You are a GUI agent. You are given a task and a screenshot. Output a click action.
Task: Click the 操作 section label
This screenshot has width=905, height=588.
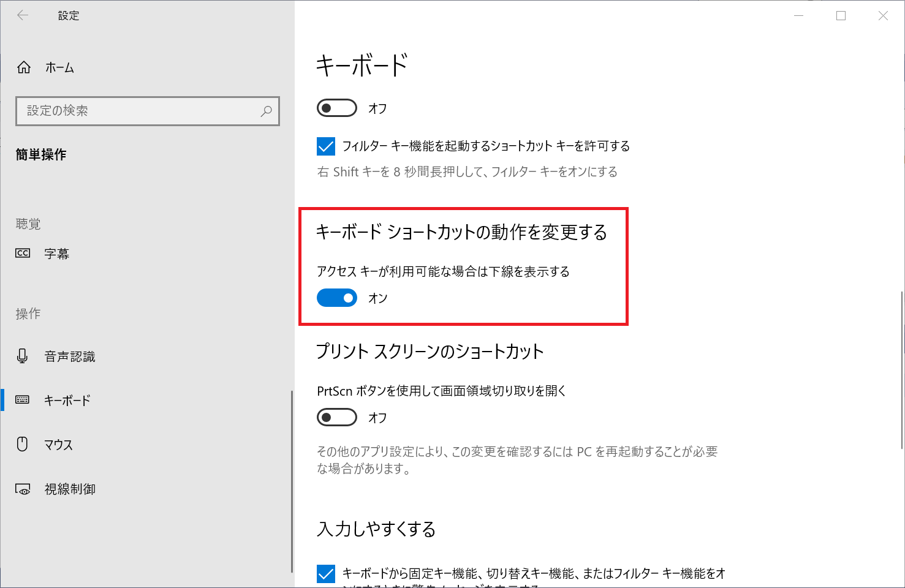pos(28,314)
